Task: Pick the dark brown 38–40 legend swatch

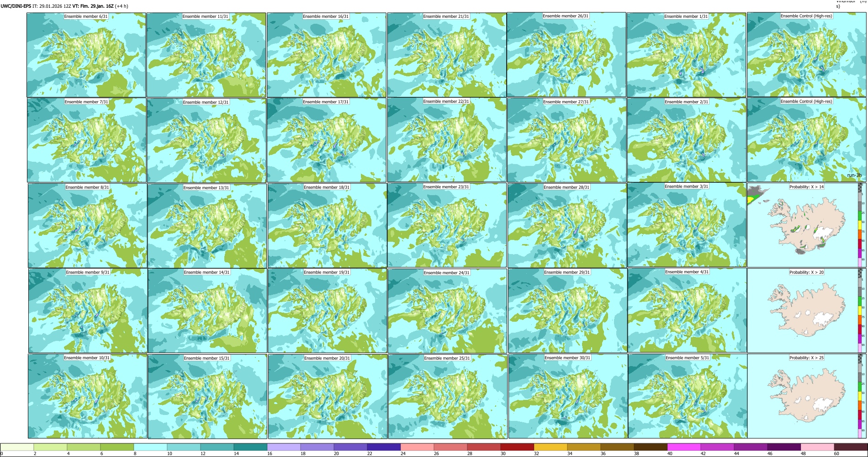Action: click(x=651, y=447)
